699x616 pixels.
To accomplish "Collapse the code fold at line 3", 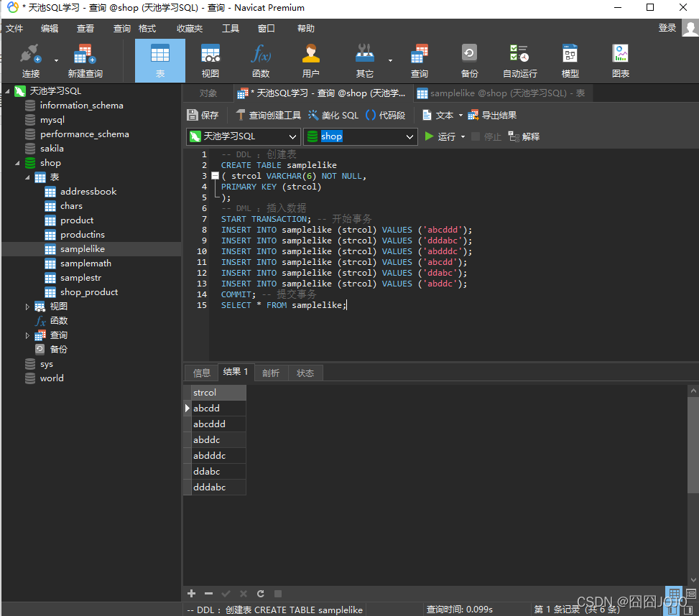I will click(215, 176).
